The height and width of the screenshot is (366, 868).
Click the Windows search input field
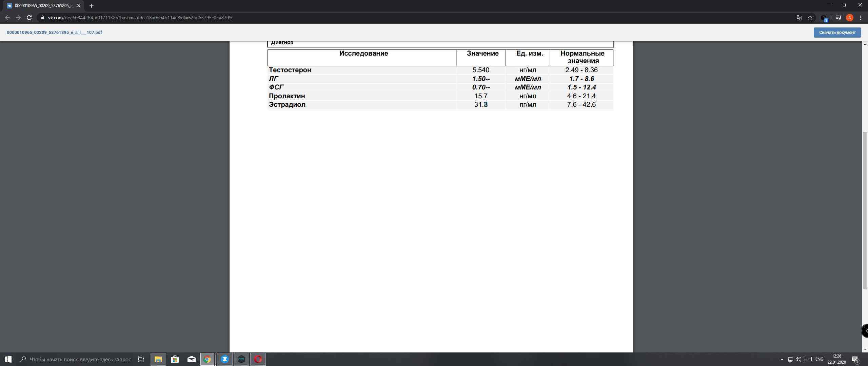80,359
